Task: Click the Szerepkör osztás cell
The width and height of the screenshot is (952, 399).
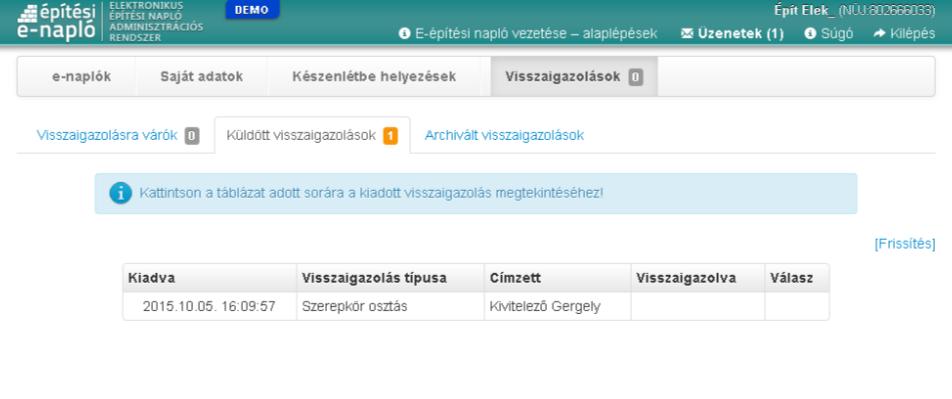Action: 390,307
